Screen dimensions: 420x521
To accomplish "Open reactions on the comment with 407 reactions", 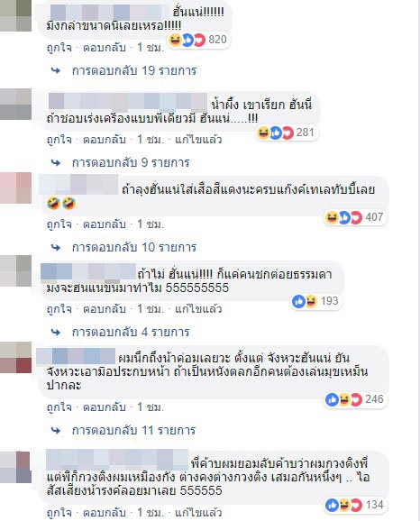I will [x=355, y=217].
